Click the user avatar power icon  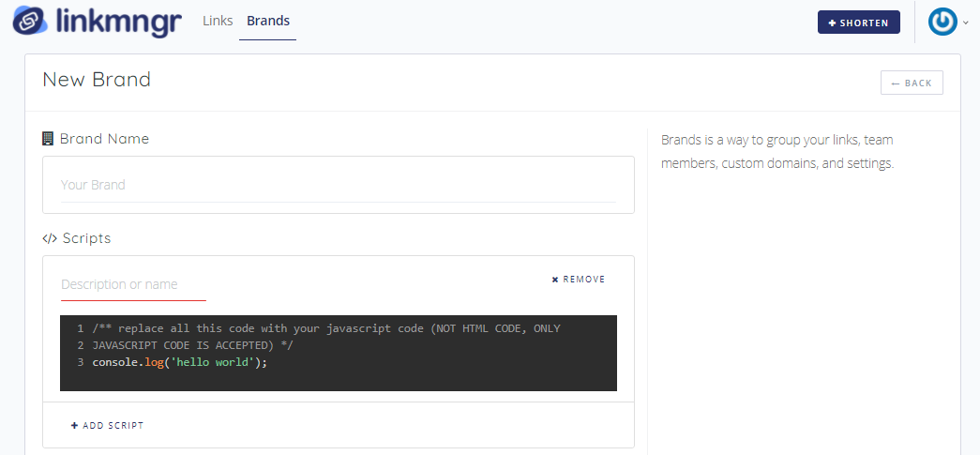pyautogui.click(x=942, y=22)
